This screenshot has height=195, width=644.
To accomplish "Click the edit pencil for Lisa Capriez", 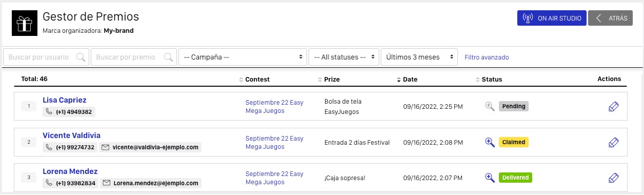I will pyautogui.click(x=613, y=106).
